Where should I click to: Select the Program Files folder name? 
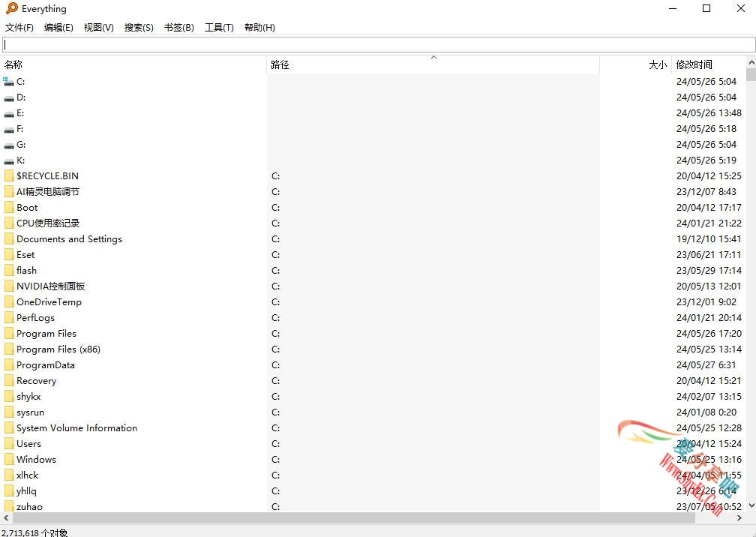point(46,334)
